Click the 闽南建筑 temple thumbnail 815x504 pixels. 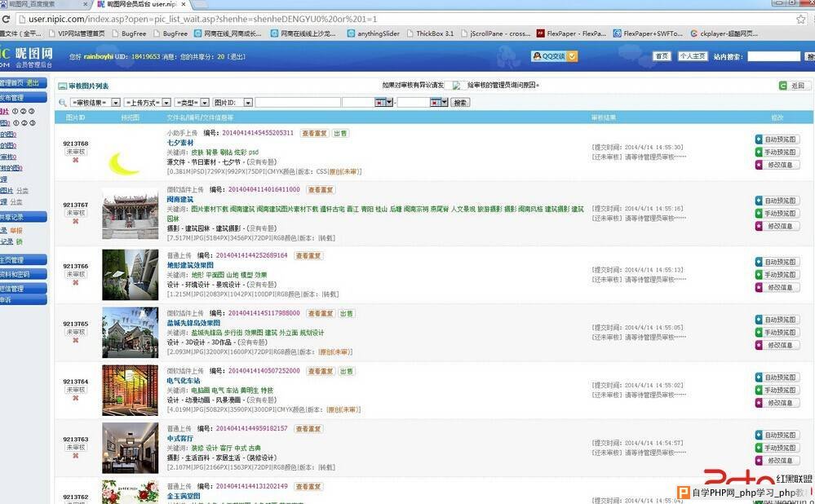(x=130, y=214)
